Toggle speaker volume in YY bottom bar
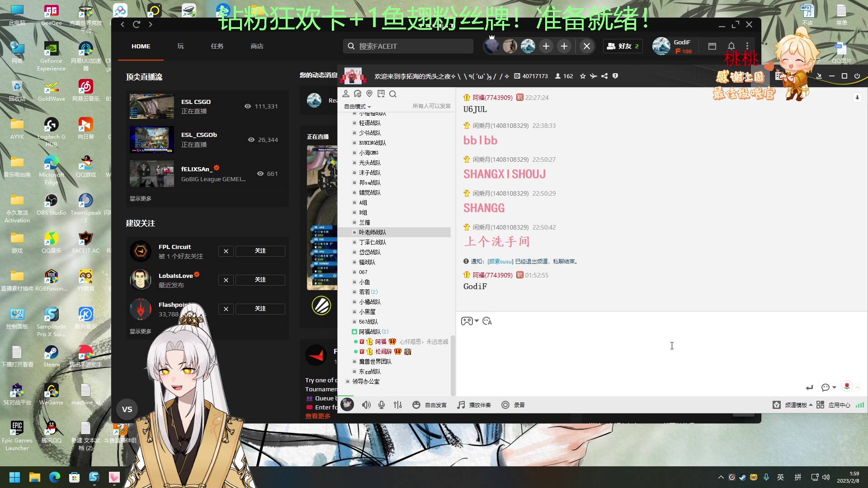The width and height of the screenshot is (868, 488). pyautogui.click(x=366, y=405)
